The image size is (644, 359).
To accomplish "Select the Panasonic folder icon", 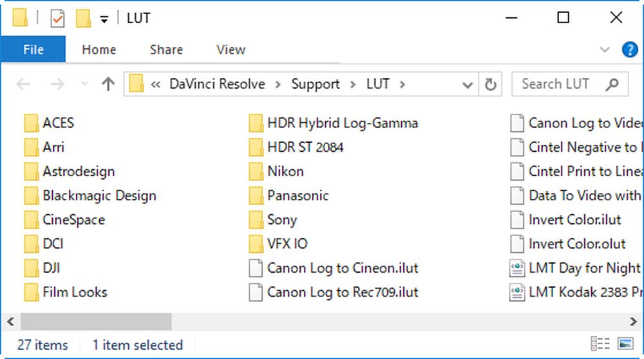I will point(256,196).
